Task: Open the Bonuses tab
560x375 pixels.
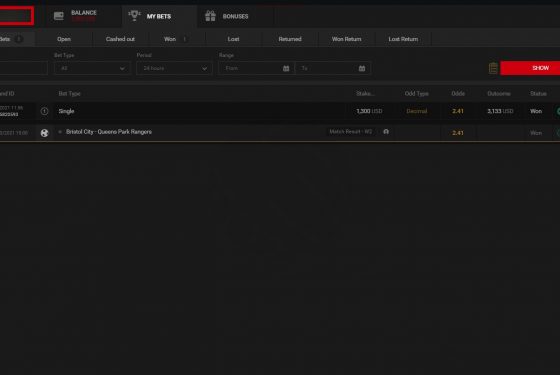Action: 235,16
